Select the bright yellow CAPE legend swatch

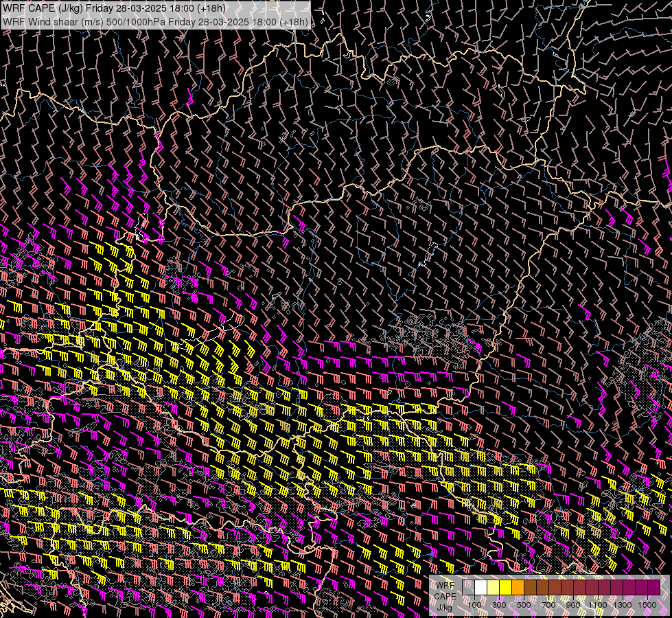tap(506, 587)
